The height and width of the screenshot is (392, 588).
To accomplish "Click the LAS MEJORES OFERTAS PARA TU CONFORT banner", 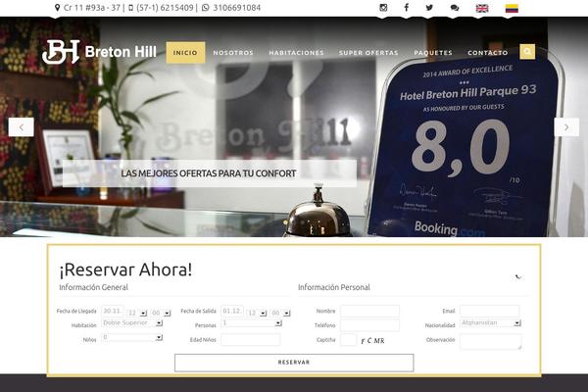I will 210,173.
